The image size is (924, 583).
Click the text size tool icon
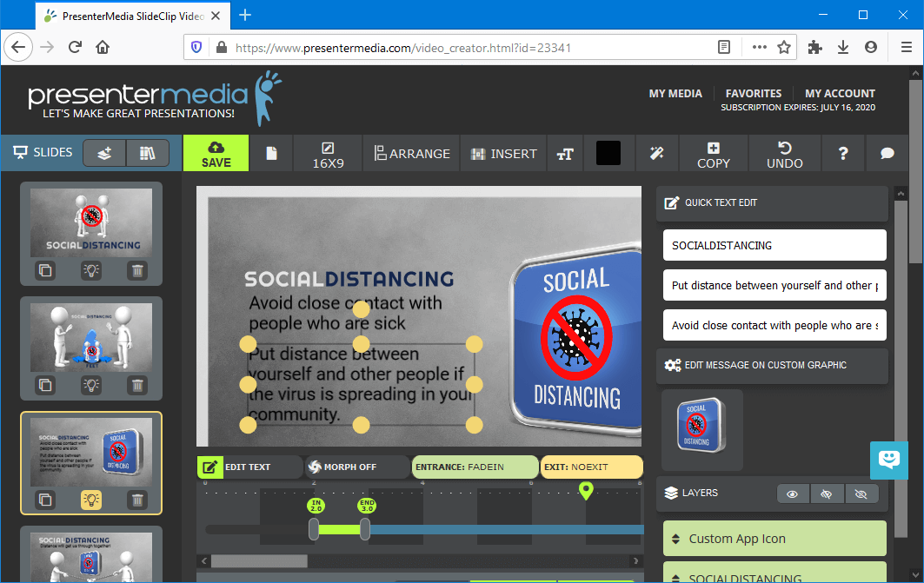[565, 154]
